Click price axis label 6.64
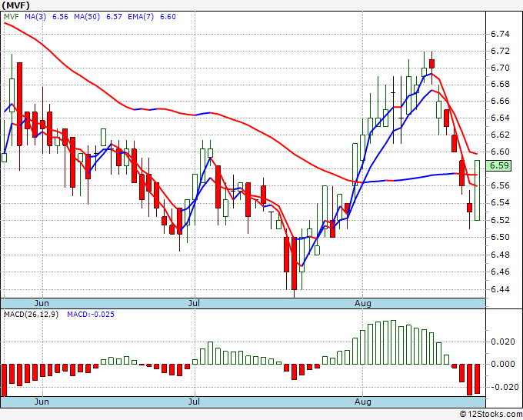The height and width of the screenshot is (420, 523). coord(500,118)
